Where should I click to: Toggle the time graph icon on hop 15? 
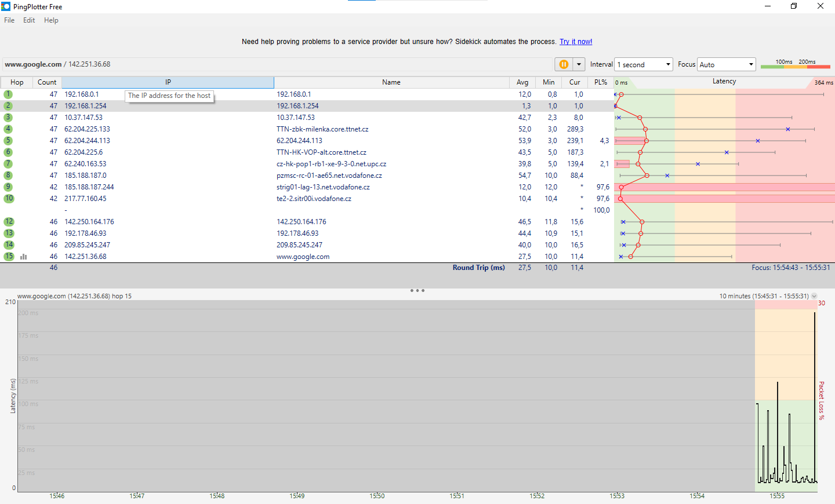coord(24,257)
